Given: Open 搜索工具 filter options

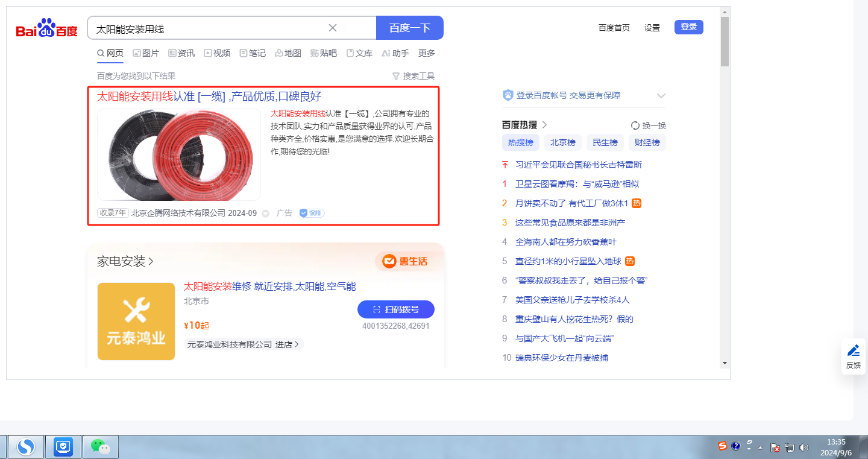Looking at the screenshot, I should coord(414,76).
